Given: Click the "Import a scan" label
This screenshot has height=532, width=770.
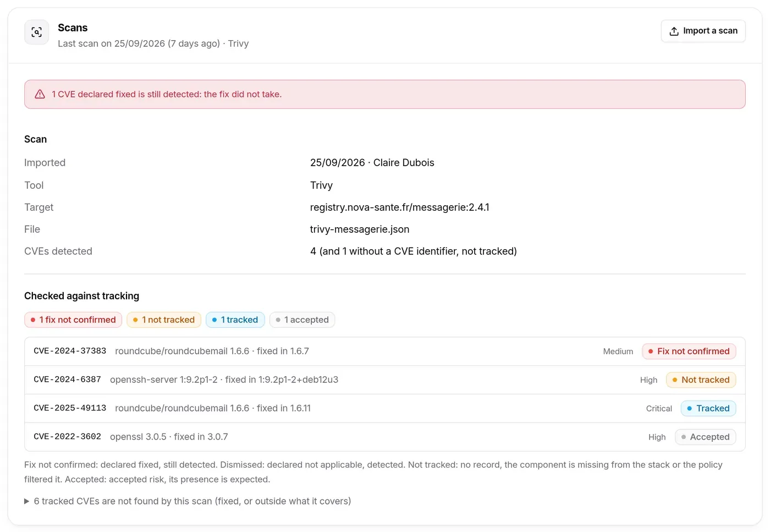Looking at the screenshot, I should pos(710,31).
